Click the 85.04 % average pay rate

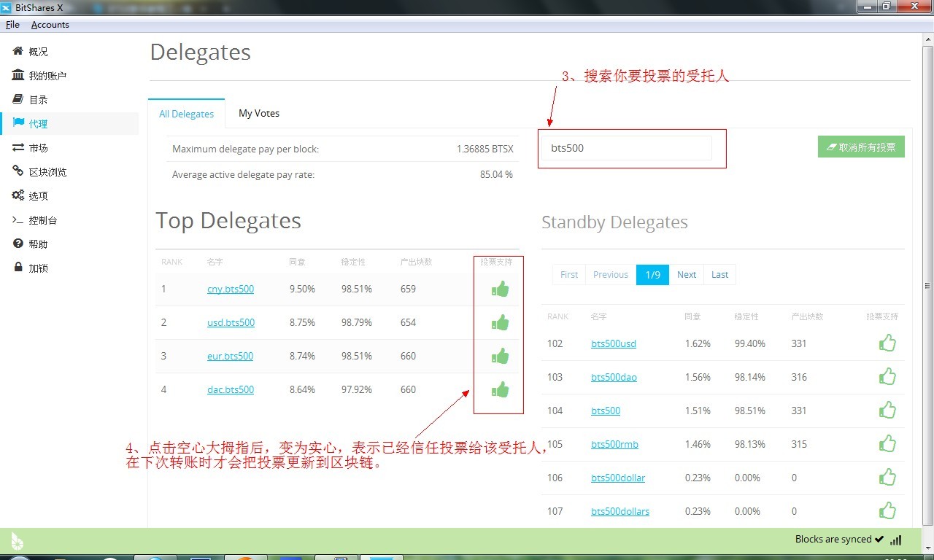point(496,174)
